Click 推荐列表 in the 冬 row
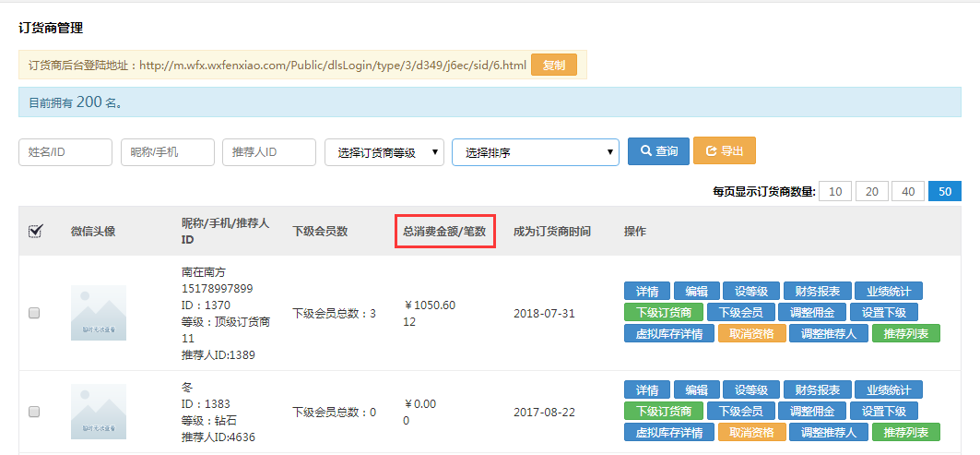 [905, 432]
